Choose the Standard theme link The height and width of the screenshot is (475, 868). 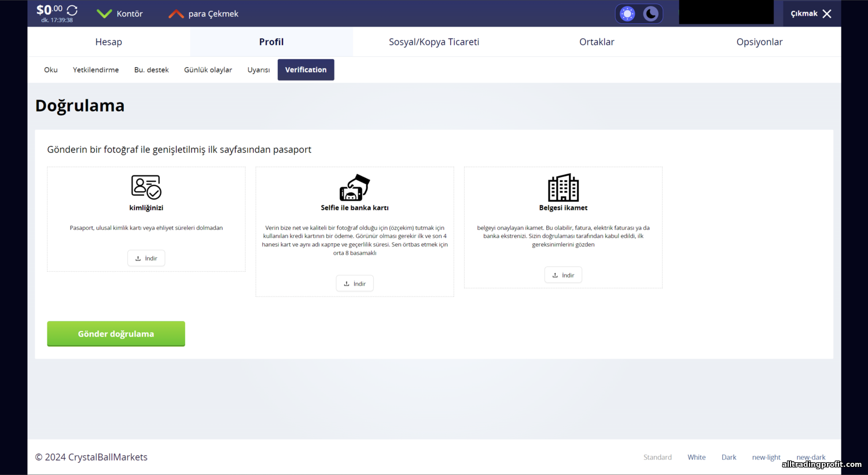point(657,457)
